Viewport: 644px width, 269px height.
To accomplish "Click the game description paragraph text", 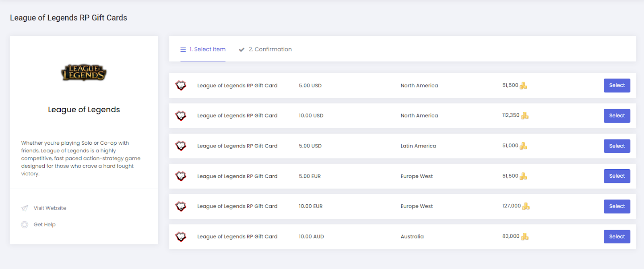I will [81, 158].
